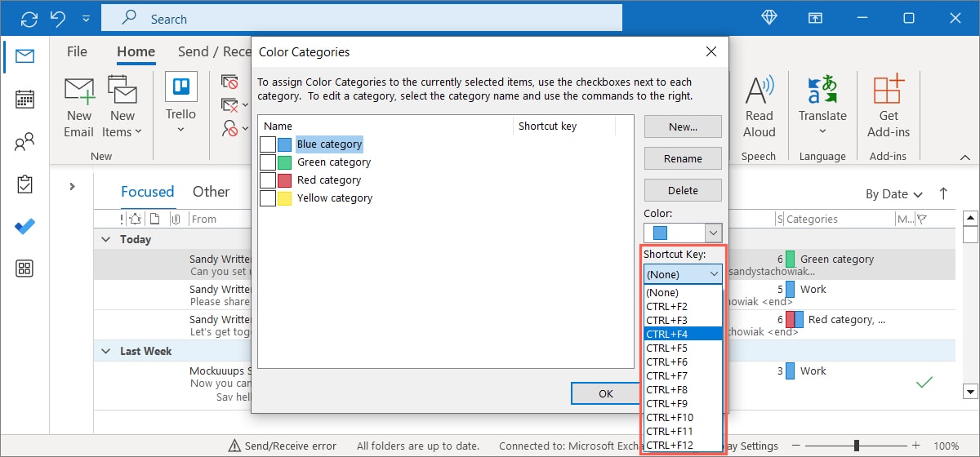The image size is (980, 457).
Task: Close the Color Categories dialog
Action: tap(710, 51)
